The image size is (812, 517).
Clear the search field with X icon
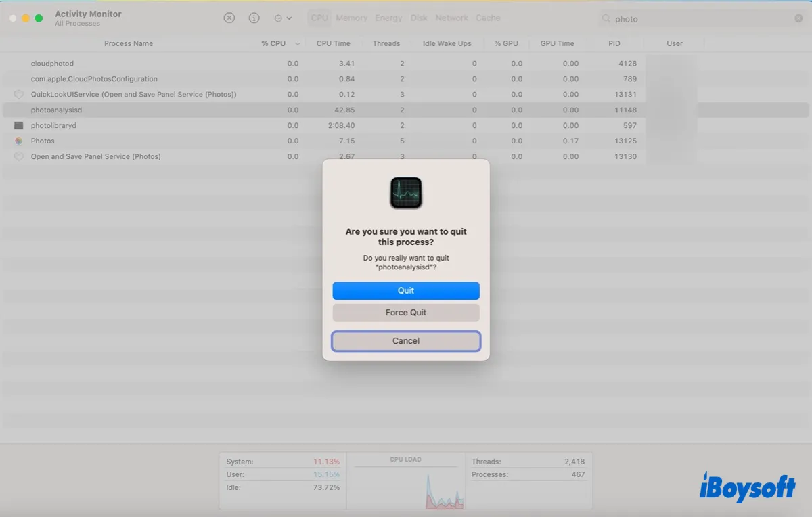pyautogui.click(x=798, y=18)
